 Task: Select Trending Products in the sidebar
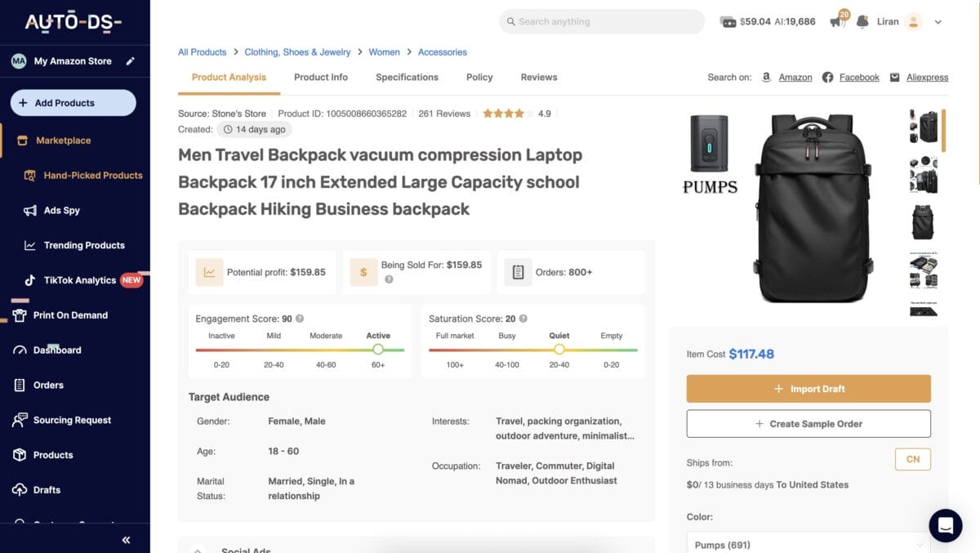point(84,245)
